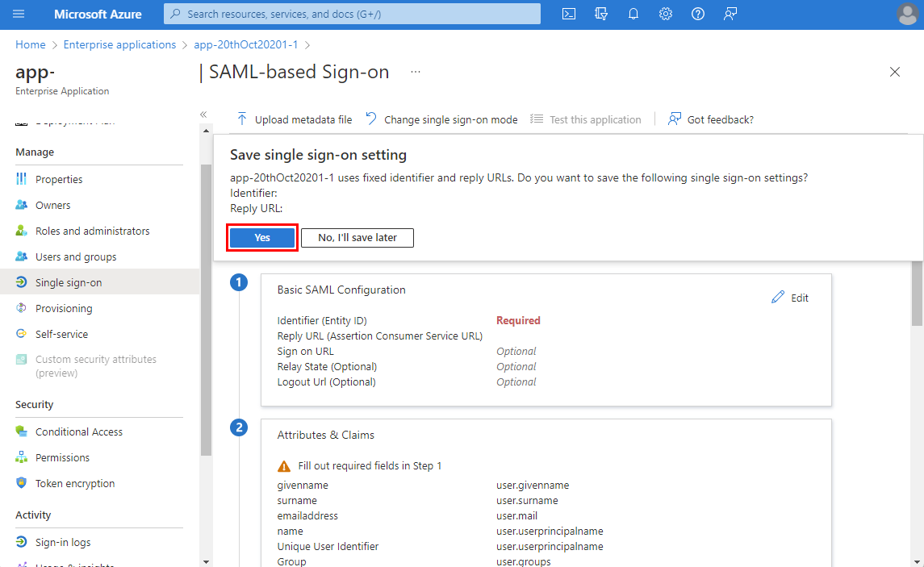Viewport: 924px width, 567px height.
Task: Go to Home breadcrumb
Action: coord(31,44)
